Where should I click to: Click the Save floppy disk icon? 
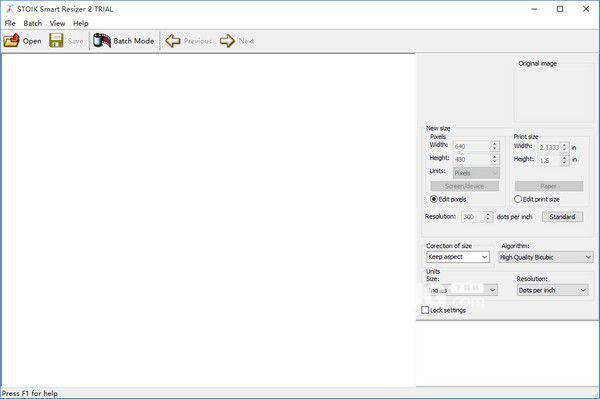point(56,40)
